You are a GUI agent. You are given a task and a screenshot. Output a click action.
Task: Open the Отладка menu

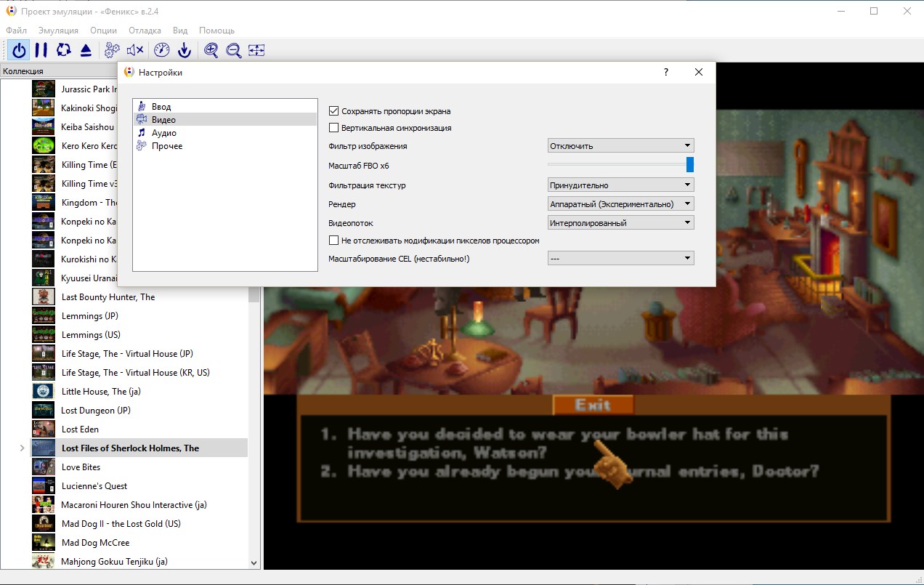click(145, 31)
